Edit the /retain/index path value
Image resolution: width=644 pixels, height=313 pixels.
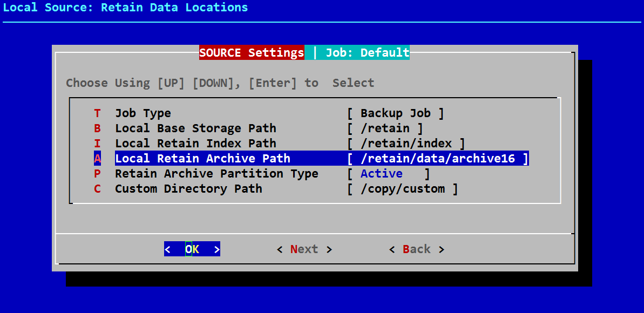[406, 144]
